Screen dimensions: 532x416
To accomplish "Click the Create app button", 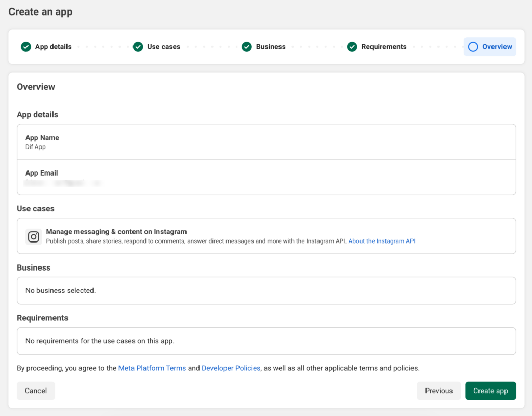I will [x=490, y=391].
